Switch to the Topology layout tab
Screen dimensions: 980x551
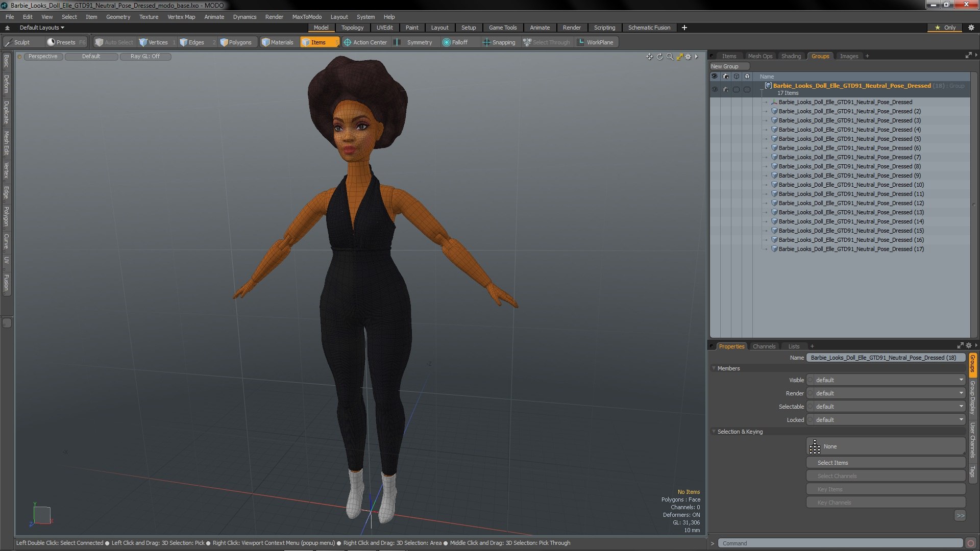click(x=352, y=28)
